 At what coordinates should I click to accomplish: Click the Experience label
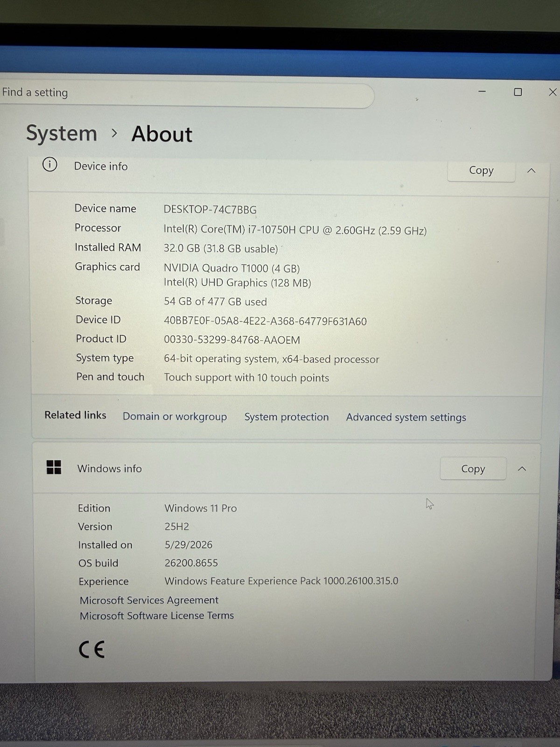[104, 582]
